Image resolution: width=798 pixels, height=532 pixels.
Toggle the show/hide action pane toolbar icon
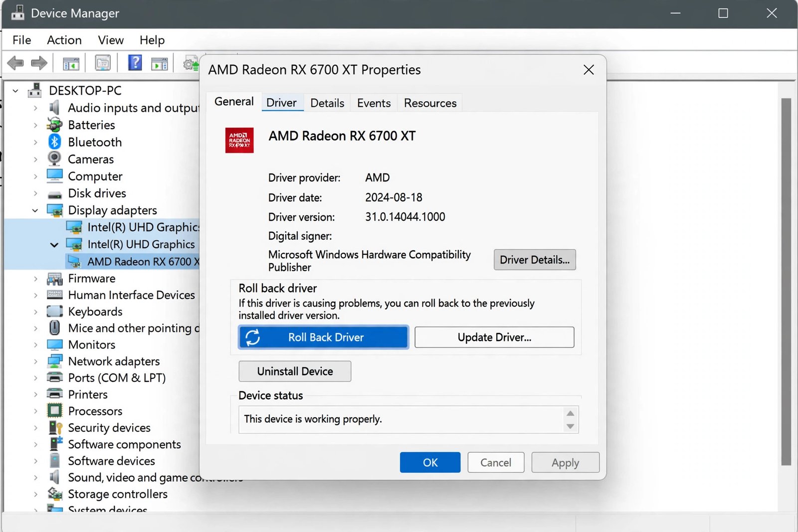click(160, 63)
